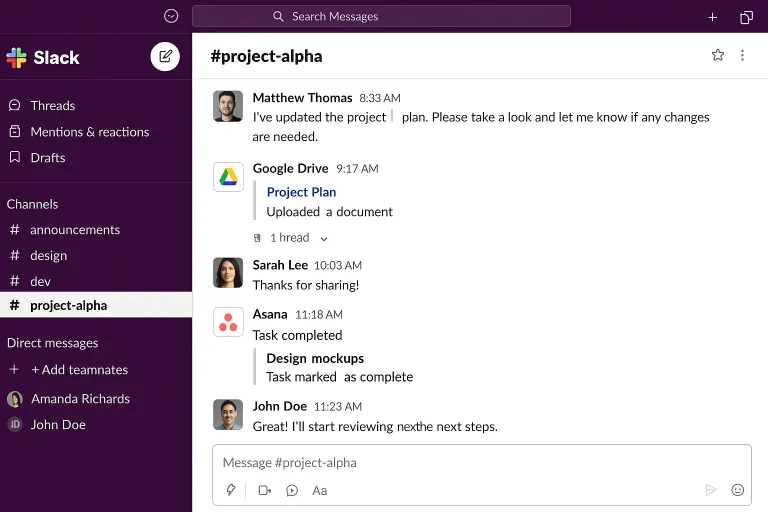Open Drafts in the sidebar
Viewport: 768px width, 512px height.
tap(48, 158)
